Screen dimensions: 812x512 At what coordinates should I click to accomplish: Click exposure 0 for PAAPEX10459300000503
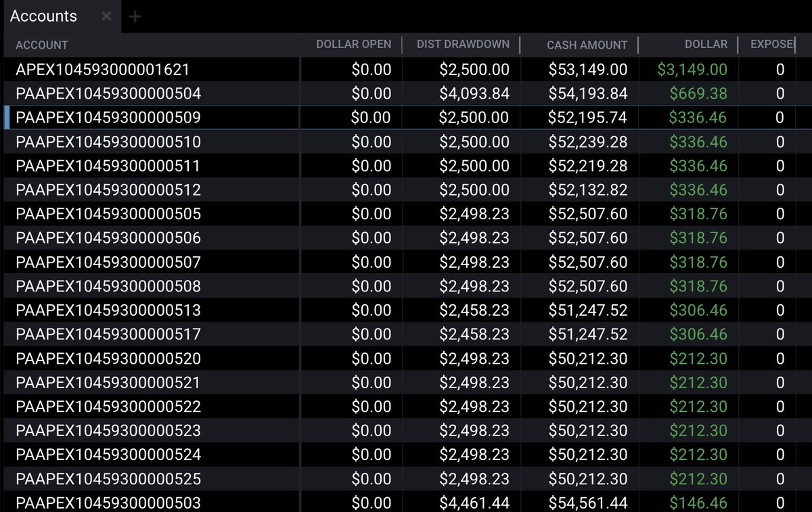coord(780,503)
